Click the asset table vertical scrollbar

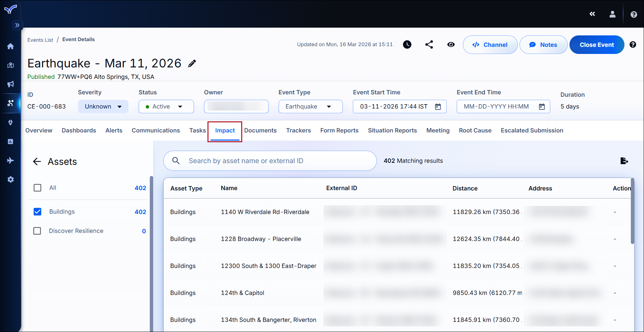[632, 211]
